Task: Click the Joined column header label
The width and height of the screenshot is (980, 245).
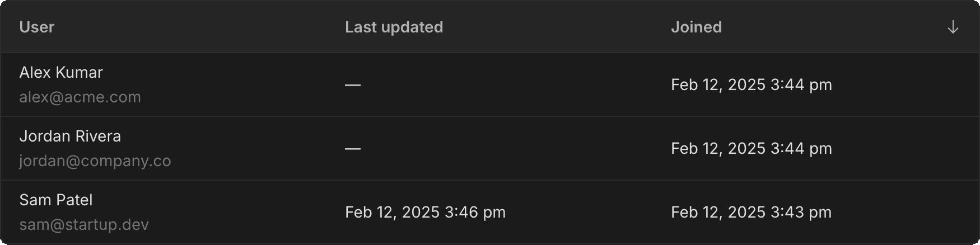Action: [x=696, y=27]
